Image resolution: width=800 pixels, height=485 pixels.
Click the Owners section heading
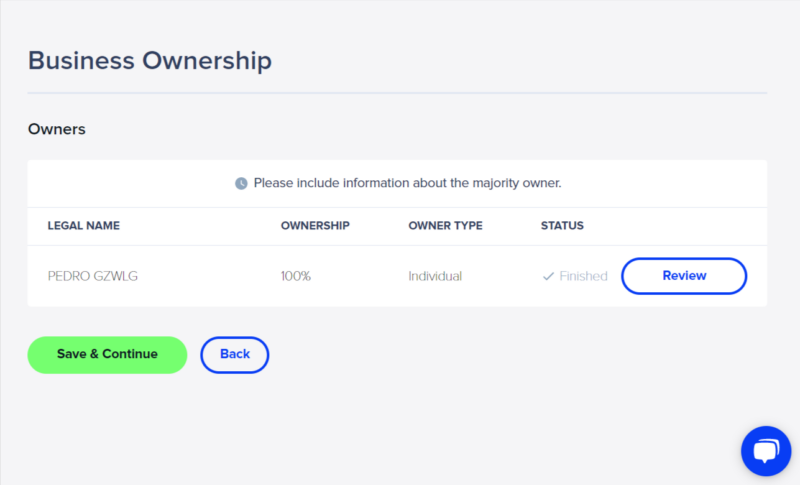57,130
